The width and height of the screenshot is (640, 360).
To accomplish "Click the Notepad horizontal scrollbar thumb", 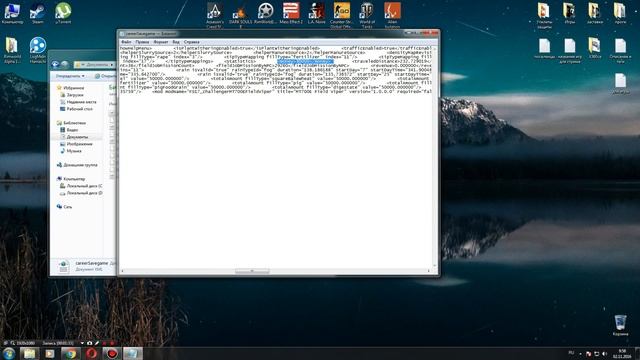I will pos(252,271).
